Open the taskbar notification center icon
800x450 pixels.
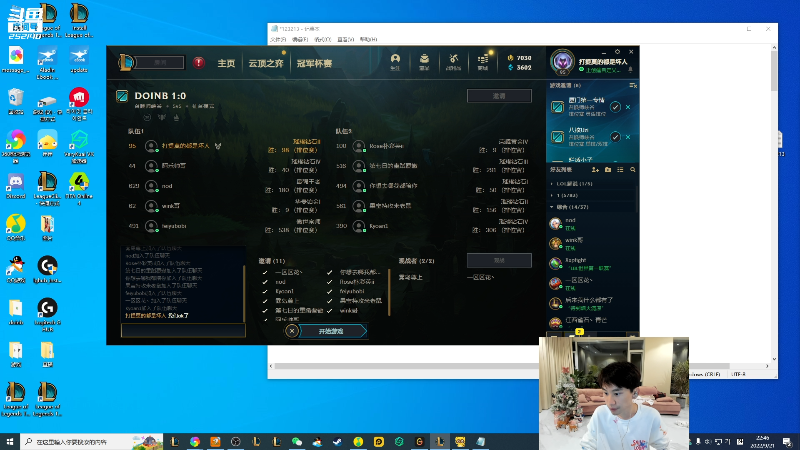click(787, 441)
